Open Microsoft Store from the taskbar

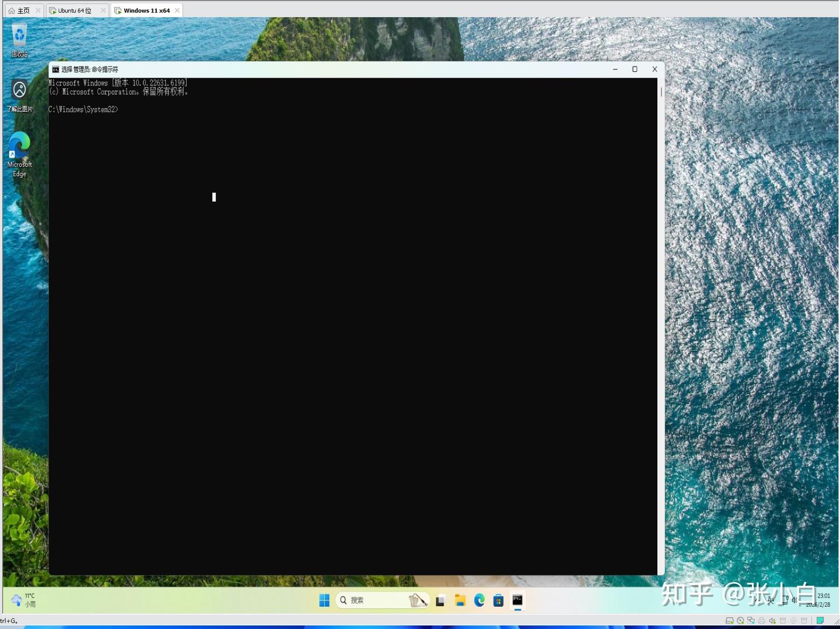(498, 600)
